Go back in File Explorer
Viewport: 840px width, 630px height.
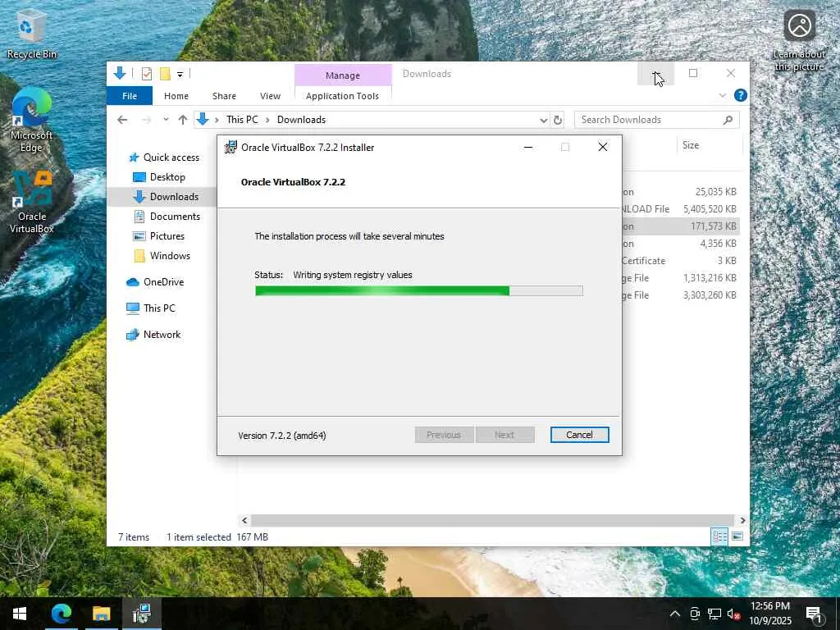[122, 120]
